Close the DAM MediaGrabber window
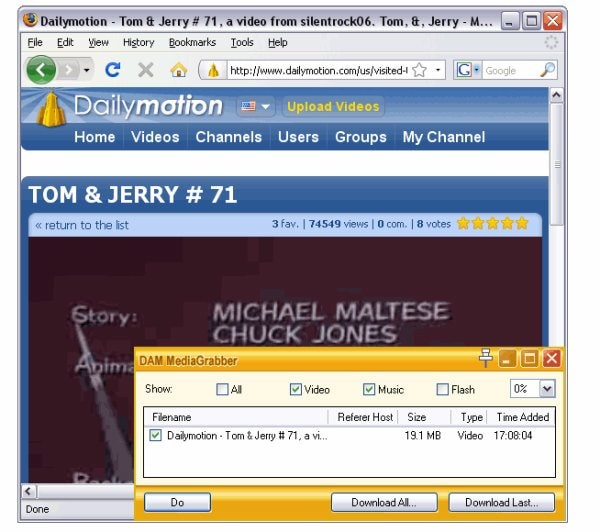The image size is (600, 532). coord(552,359)
